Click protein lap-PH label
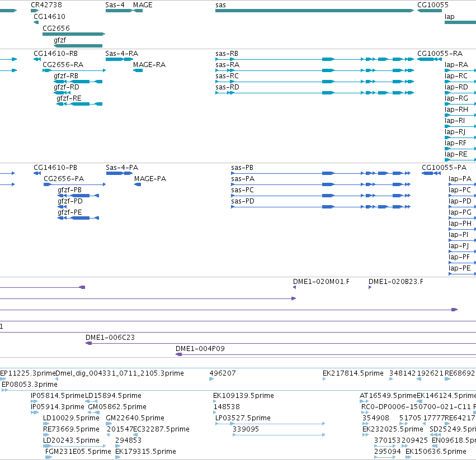476x460 pixels. [x=460, y=224]
